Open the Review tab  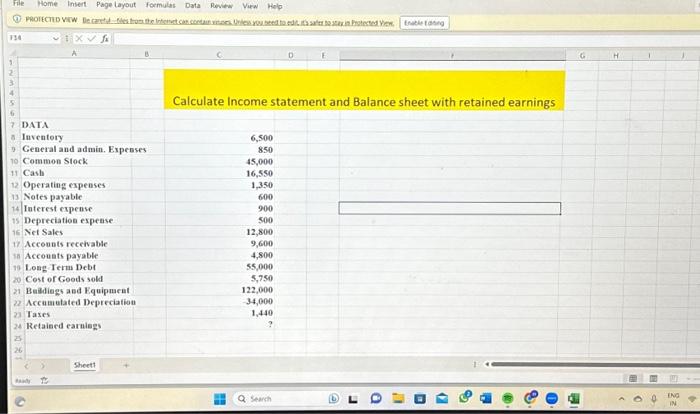point(221,6)
